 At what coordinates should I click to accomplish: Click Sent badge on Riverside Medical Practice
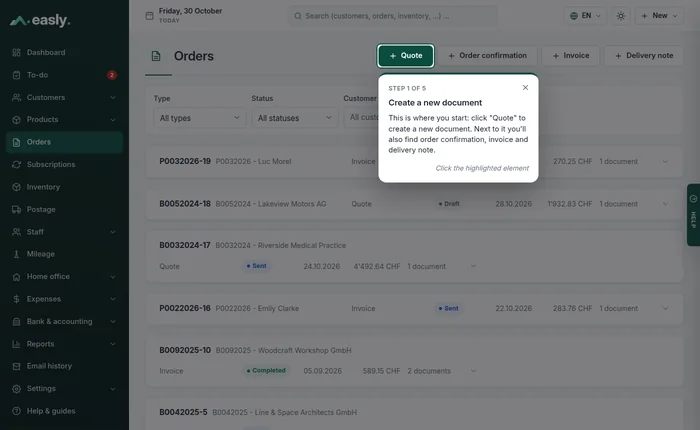coord(257,266)
